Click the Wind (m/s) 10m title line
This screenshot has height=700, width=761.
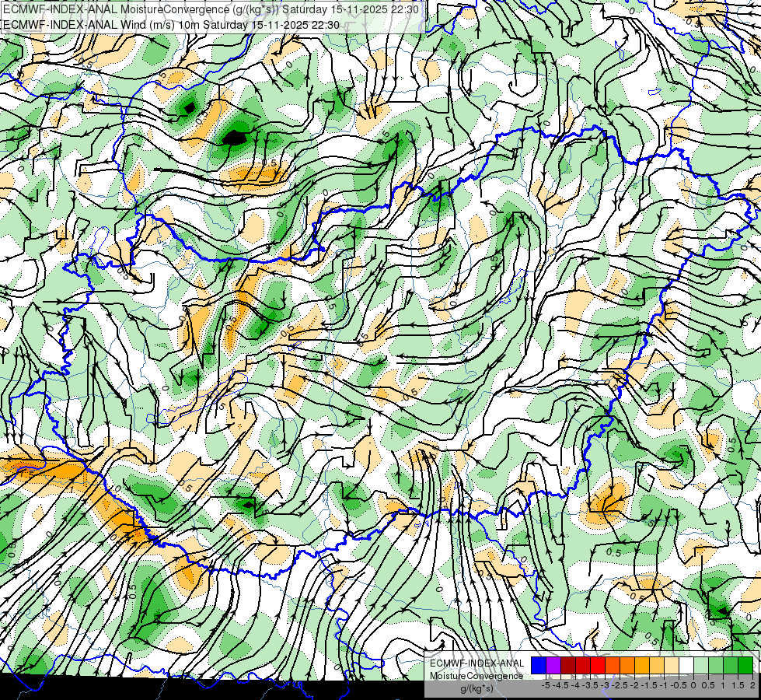pos(171,25)
